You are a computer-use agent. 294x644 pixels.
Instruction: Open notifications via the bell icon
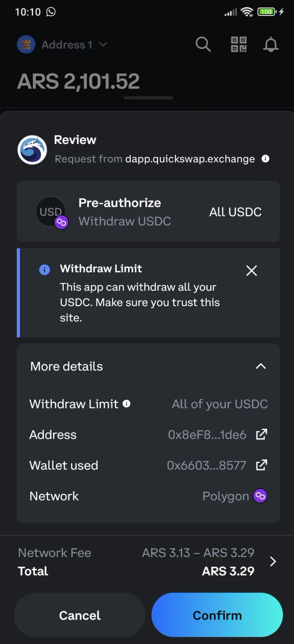pos(271,44)
